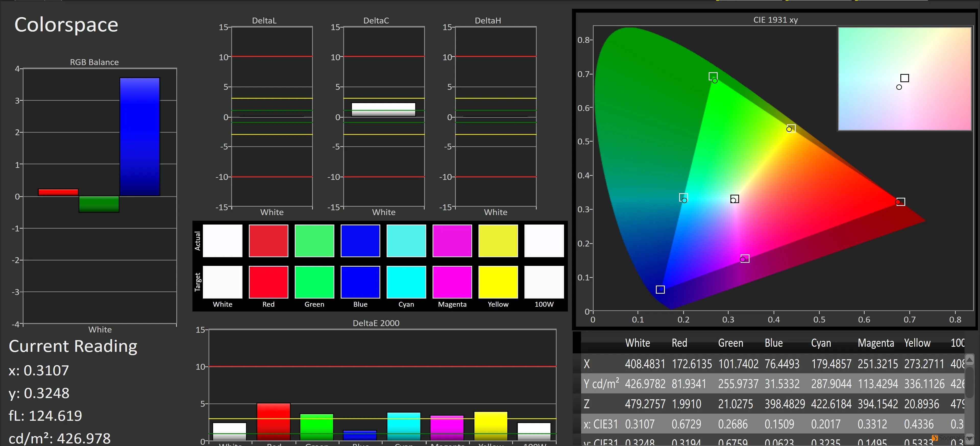Image resolution: width=980 pixels, height=446 pixels.
Task: Click the red primary target square on CIE diagram
Action: 900,202
